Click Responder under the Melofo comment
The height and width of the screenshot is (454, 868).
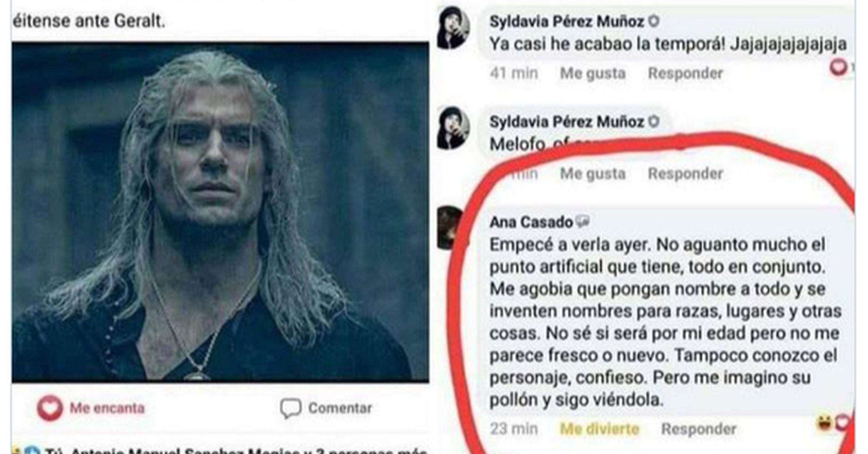pos(685,173)
